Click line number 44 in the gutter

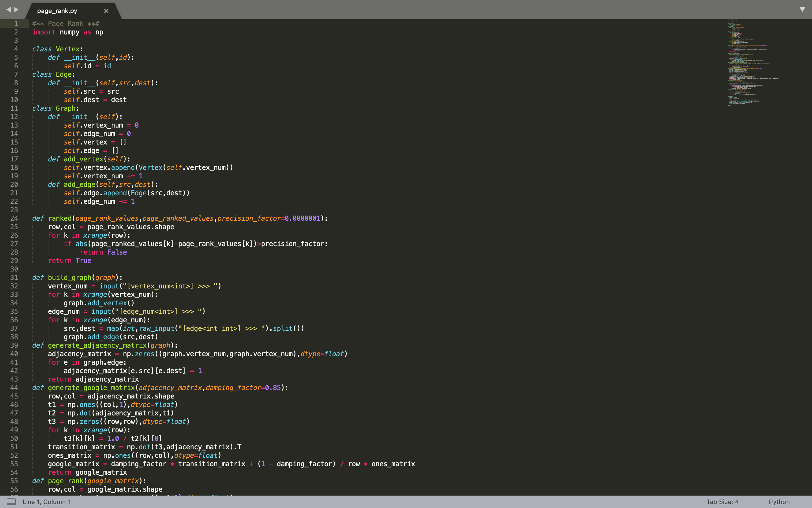(14, 388)
